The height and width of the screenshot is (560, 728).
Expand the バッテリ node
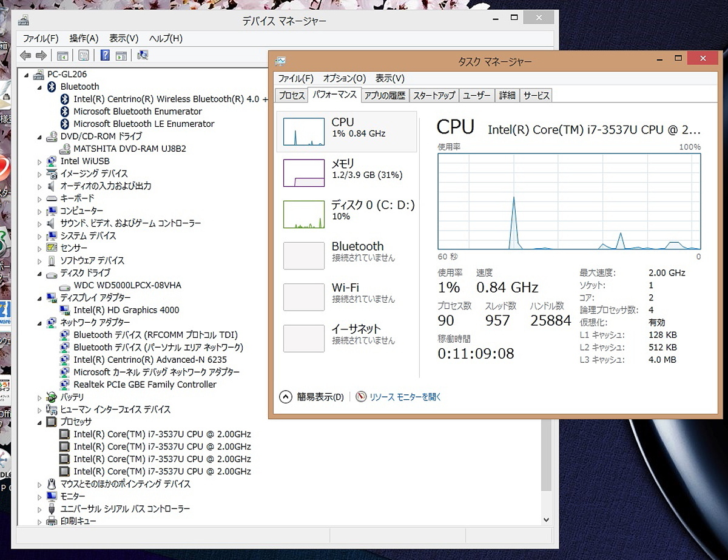(x=40, y=397)
